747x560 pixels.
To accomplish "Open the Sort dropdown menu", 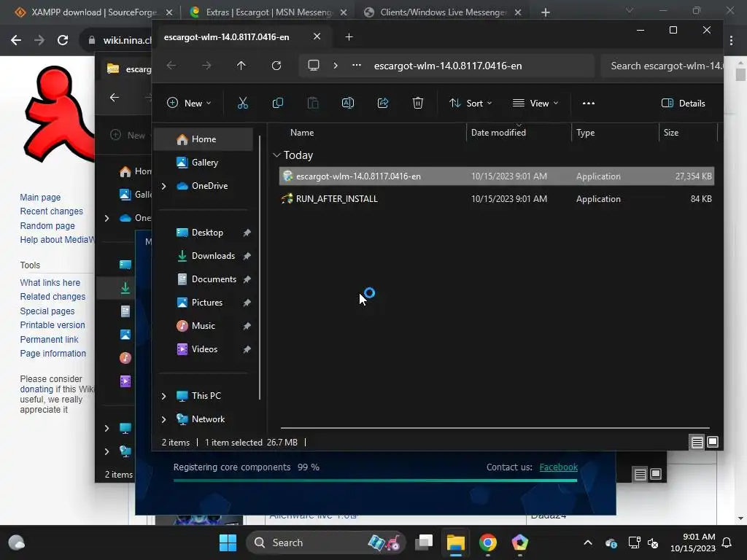I will click(471, 103).
